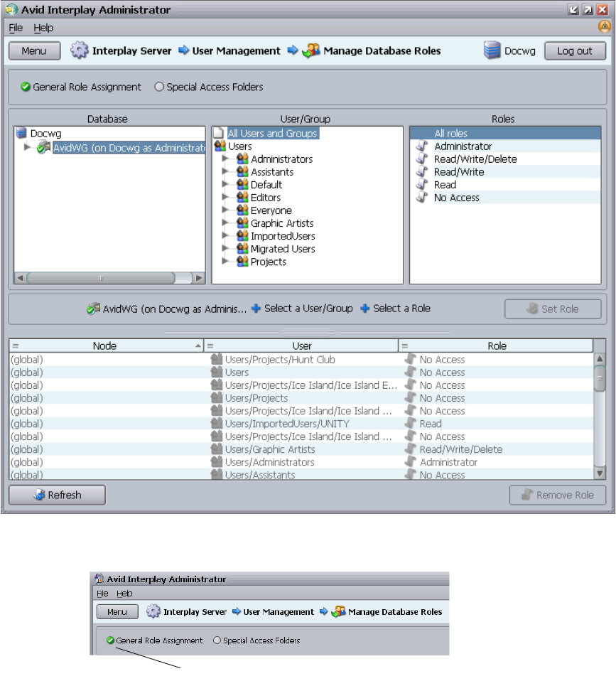This screenshot has width=616, height=681.
Task: Expand the Graphic Artists group
Action: tap(225, 222)
